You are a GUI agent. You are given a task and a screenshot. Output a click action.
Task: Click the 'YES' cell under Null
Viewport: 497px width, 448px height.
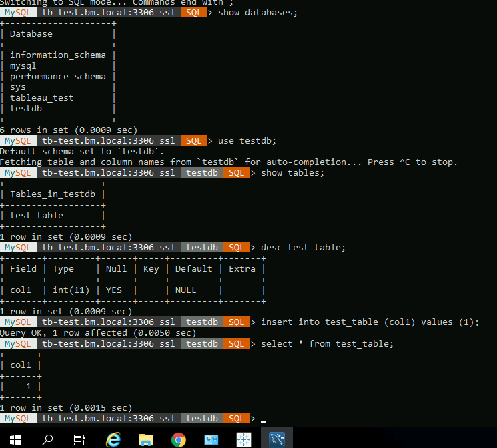114,290
